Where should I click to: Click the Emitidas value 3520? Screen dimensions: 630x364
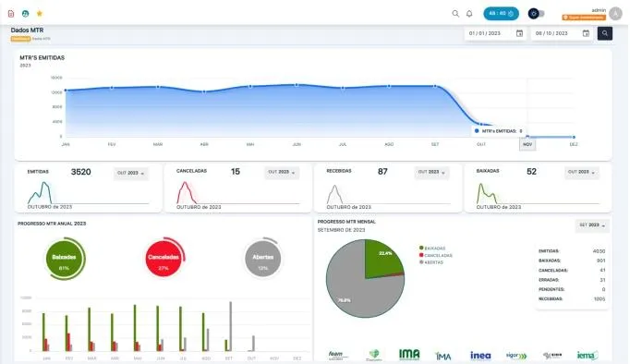80,172
